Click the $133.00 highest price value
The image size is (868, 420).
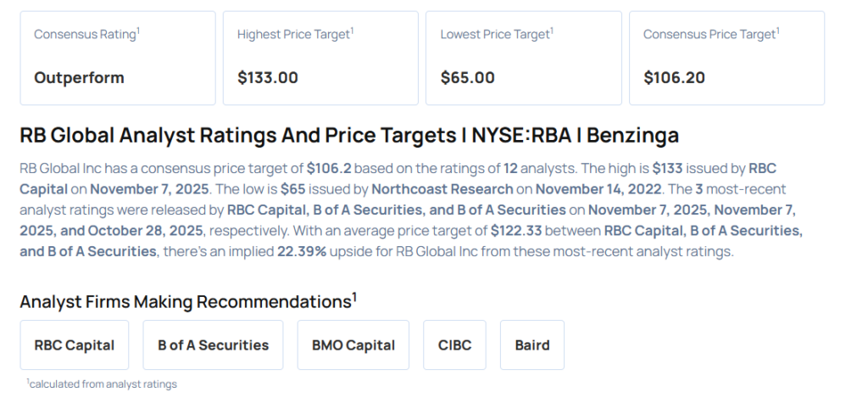[268, 78]
